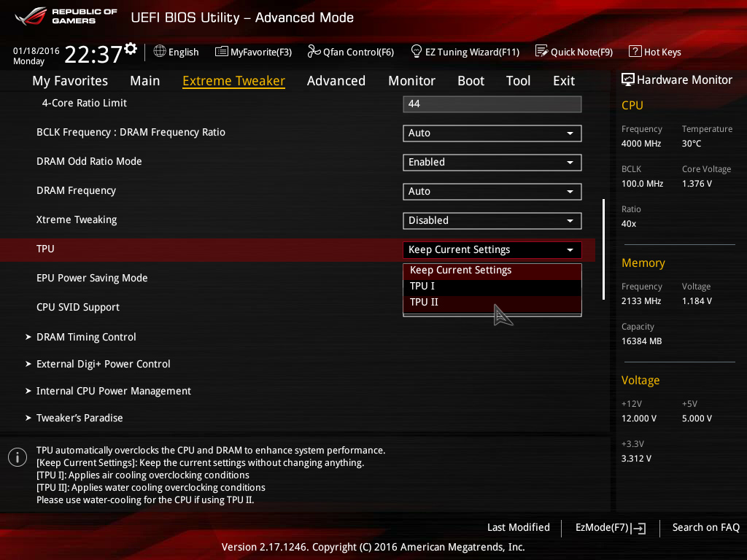
Task: Click Search on FAQ link
Action: pyautogui.click(x=706, y=528)
